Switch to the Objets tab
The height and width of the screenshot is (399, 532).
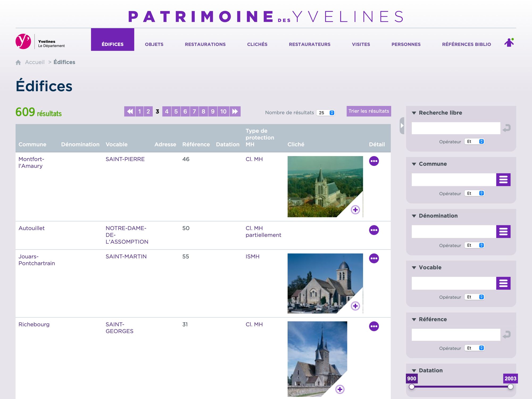[x=154, y=44]
